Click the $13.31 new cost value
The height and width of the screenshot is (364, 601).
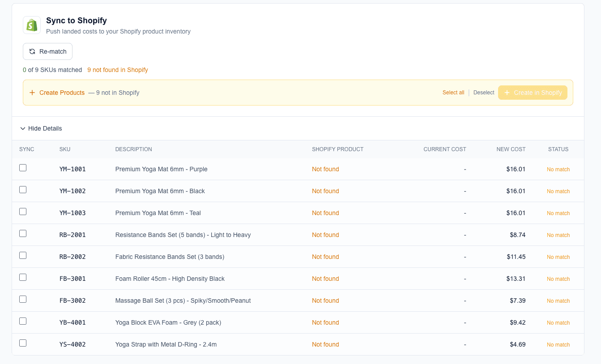(516, 279)
